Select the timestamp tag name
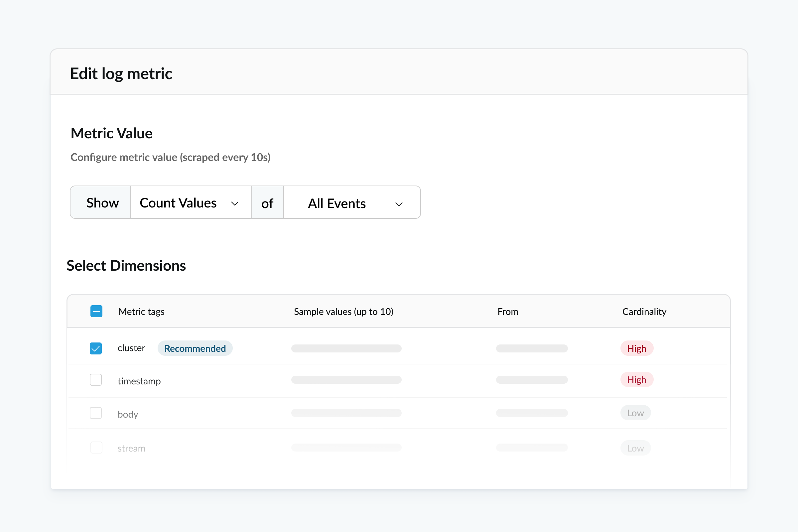The height and width of the screenshot is (532, 798). pos(139,381)
